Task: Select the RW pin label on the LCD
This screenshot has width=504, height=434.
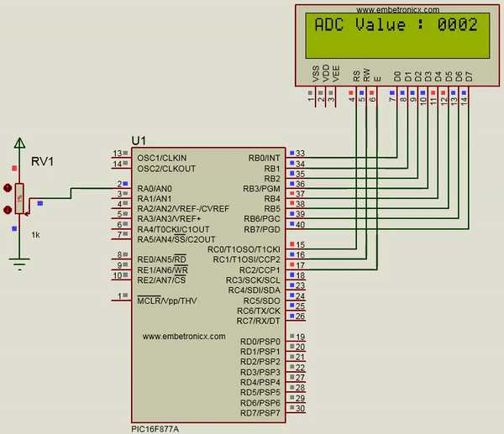Action: point(367,75)
